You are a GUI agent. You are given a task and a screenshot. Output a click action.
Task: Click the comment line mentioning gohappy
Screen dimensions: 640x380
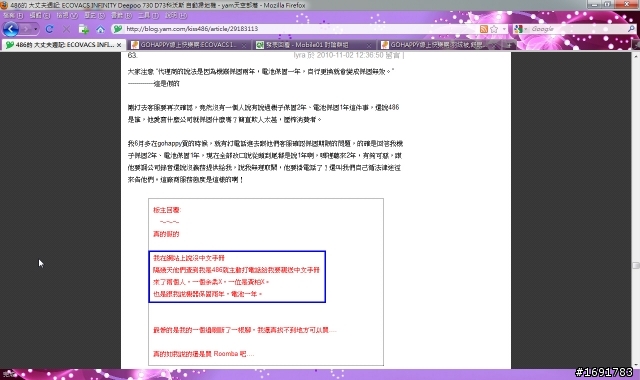click(x=265, y=144)
